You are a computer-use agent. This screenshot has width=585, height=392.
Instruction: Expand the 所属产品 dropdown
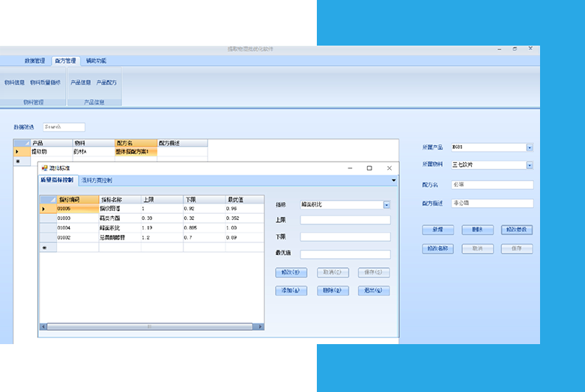pos(529,147)
